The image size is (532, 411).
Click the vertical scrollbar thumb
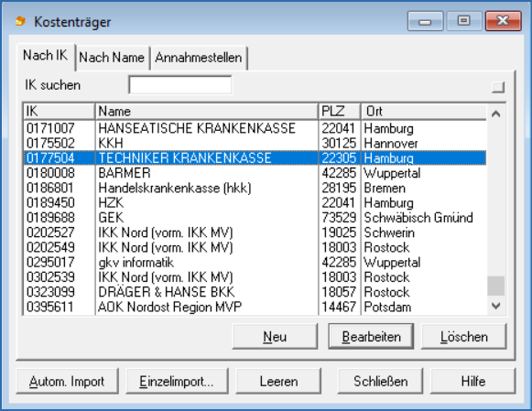point(496,286)
